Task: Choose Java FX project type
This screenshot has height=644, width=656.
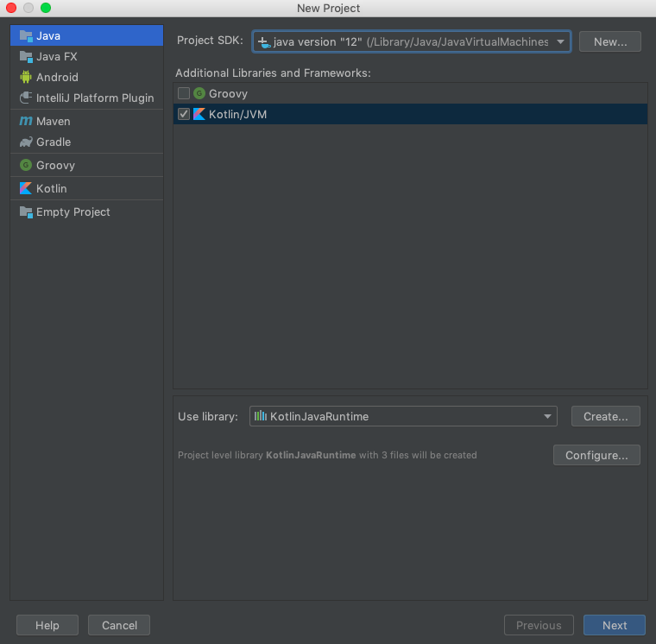Action: click(57, 56)
